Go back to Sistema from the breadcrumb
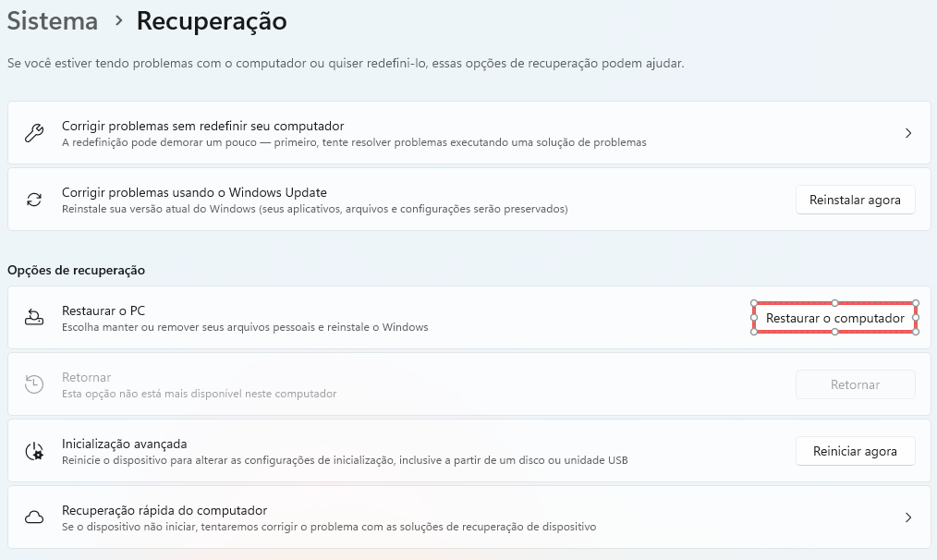The image size is (937, 560). point(52,20)
